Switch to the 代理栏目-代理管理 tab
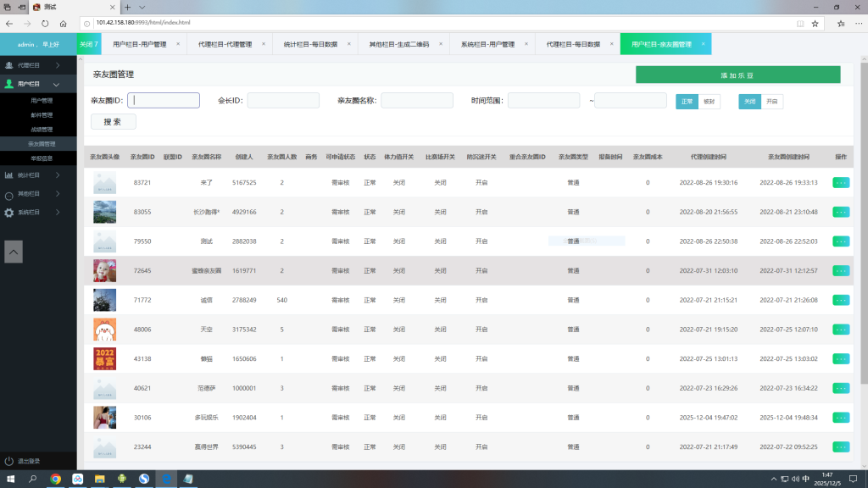This screenshot has width=868, height=488. pyautogui.click(x=225, y=44)
